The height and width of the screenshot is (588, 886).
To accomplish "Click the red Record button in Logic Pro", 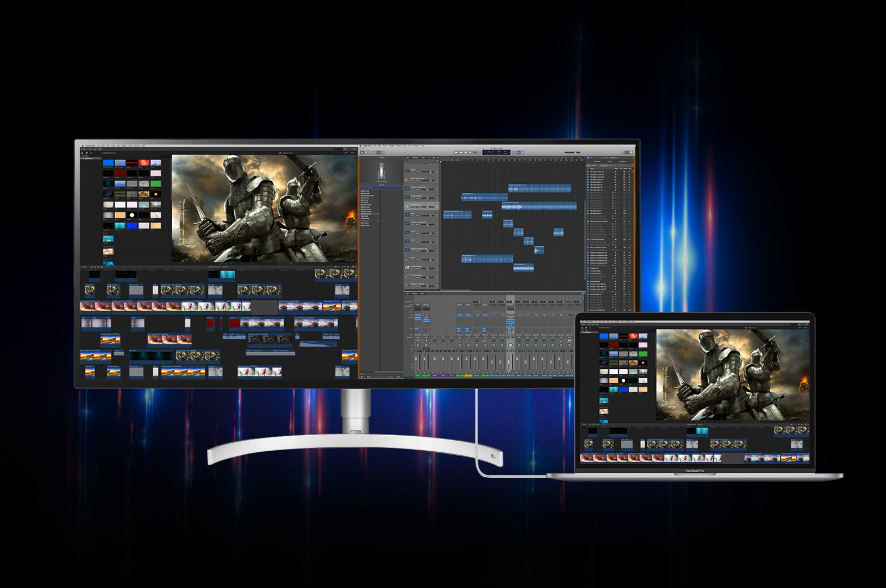I will point(475,152).
